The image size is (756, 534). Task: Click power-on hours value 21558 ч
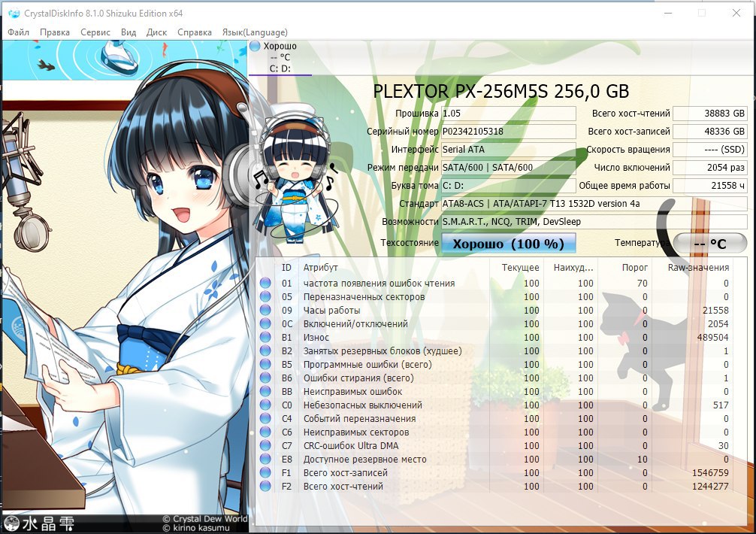(x=709, y=185)
